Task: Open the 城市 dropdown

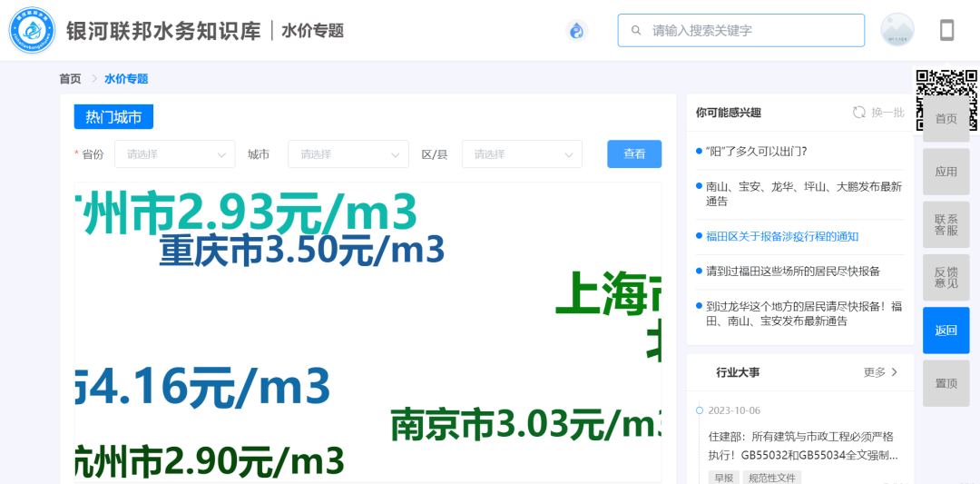Action: [348, 153]
